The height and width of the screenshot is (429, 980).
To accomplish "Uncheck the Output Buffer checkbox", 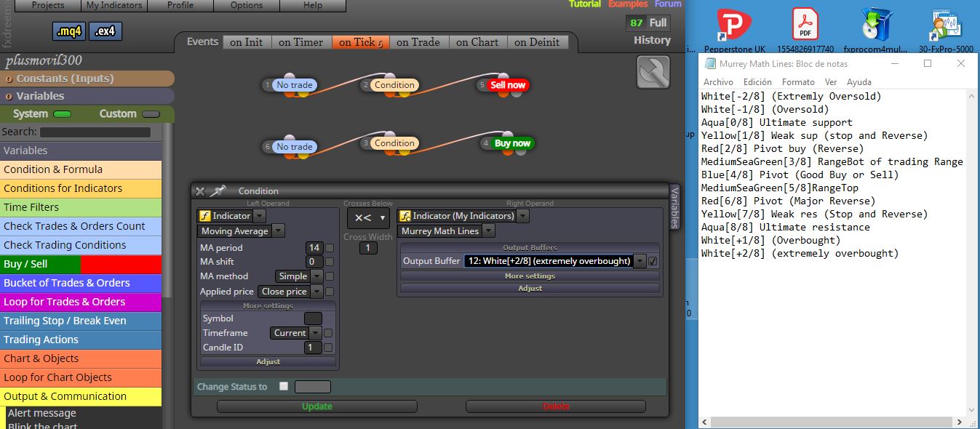I will click(x=653, y=261).
